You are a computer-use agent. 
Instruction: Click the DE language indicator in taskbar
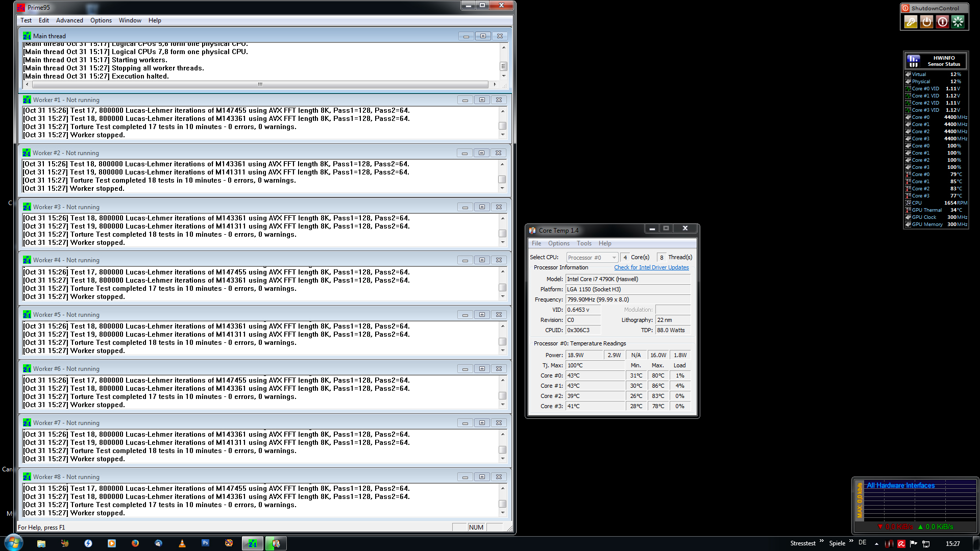coord(862,543)
